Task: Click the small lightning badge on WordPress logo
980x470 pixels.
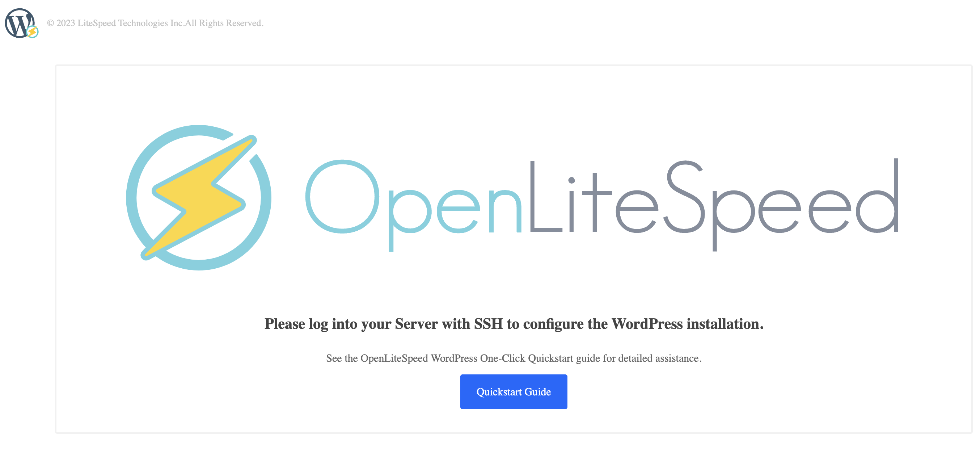Action: tap(33, 32)
